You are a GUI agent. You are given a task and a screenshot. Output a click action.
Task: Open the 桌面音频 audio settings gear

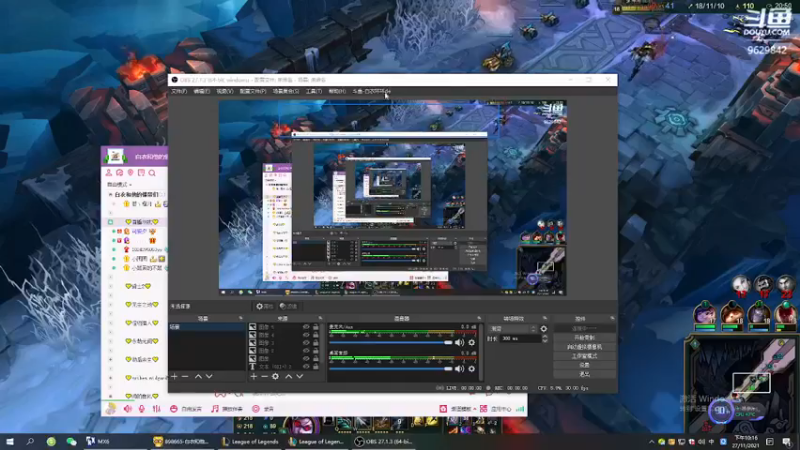(471, 368)
